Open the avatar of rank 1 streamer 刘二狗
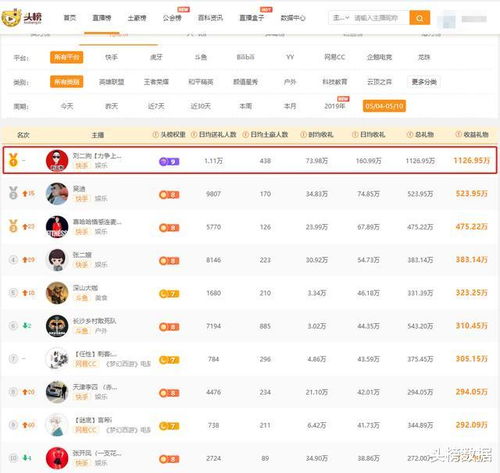Viewport: 500px width, 473px height. (57, 160)
